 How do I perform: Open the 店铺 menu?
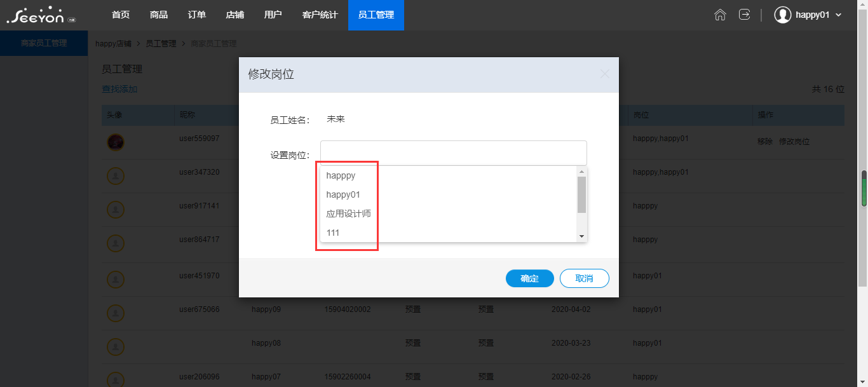235,15
